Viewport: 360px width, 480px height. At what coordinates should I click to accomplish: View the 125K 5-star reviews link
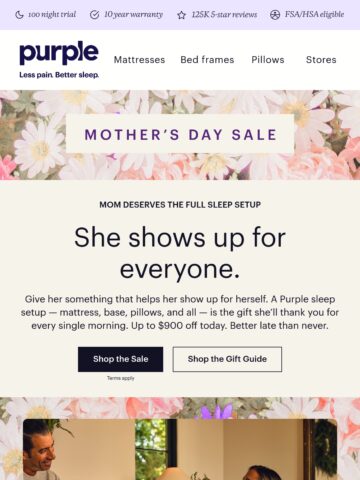(224, 15)
